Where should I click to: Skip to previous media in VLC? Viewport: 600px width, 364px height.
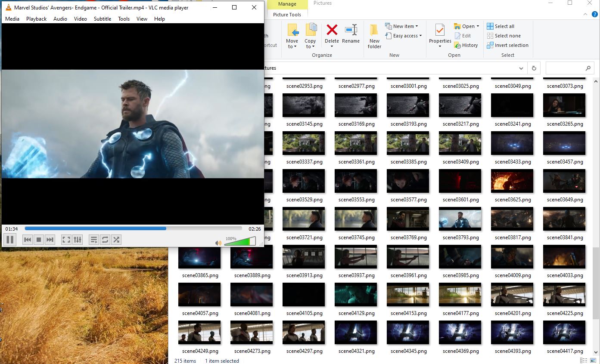pos(28,240)
